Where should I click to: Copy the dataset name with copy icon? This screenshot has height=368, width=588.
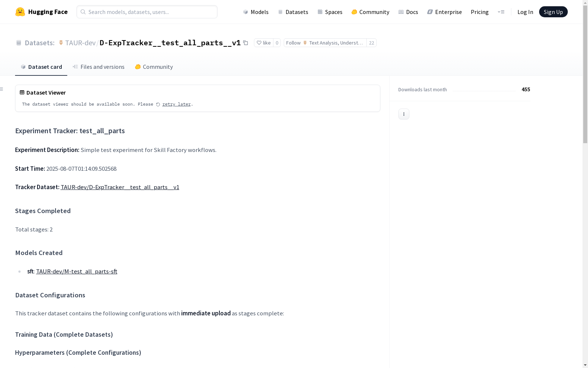[245, 43]
